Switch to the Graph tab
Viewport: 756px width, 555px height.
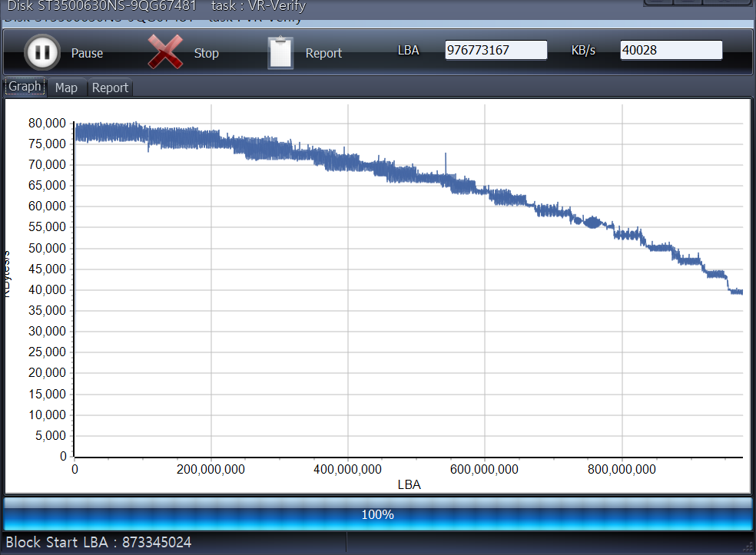pyautogui.click(x=25, y=87)
